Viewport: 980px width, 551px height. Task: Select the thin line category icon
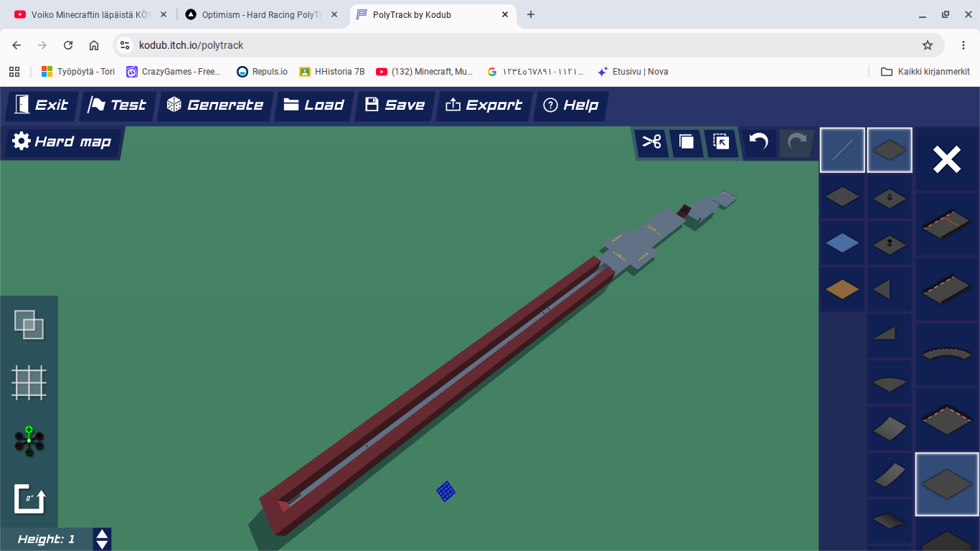pyautogui.click(x=842, y=150)
